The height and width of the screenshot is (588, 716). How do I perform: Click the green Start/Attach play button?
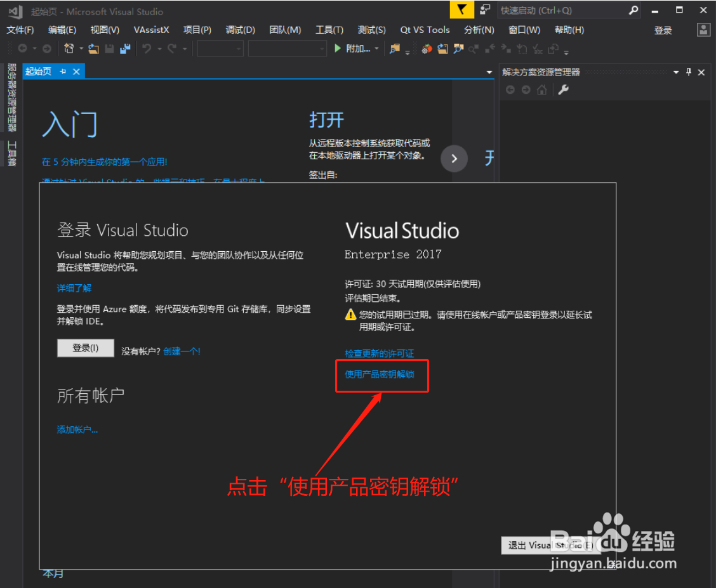[338, 48]
